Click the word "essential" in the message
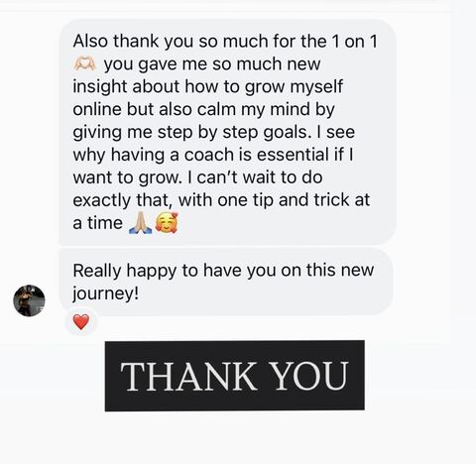 tap(293, 155)
